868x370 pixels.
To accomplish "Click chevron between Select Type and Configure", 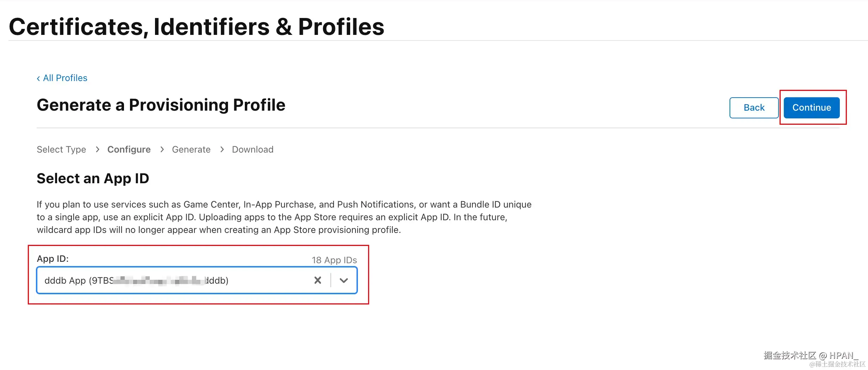I will click(x=98, y=149).
